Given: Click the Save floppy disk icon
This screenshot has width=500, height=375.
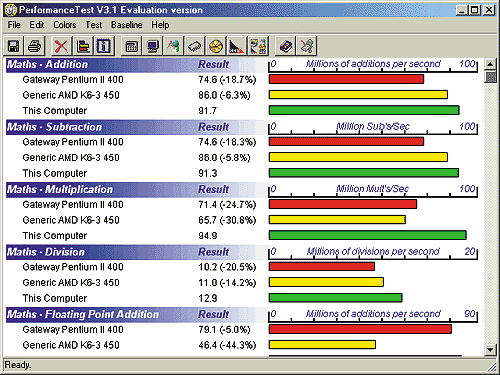Looking at the screenshot, I should [13, 46].
